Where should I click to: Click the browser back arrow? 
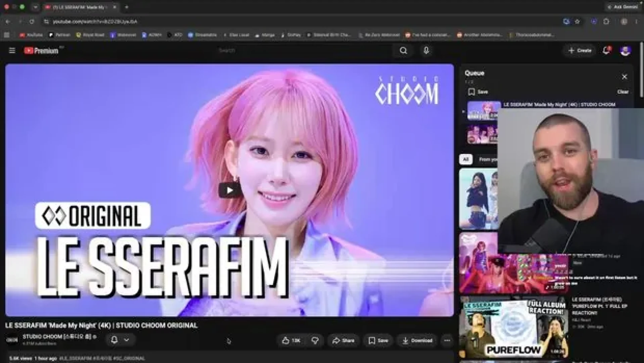pyautogui.click(x=8, y=22)
